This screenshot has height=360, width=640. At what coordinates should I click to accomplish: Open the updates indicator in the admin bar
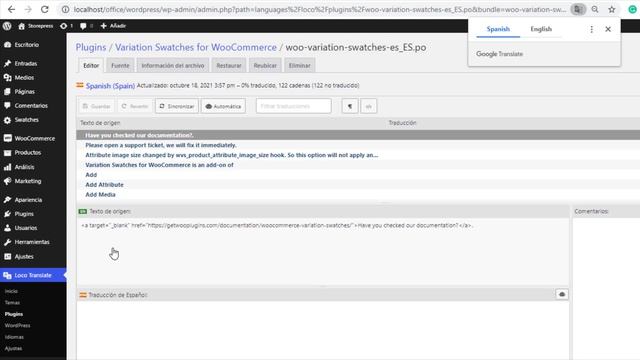click(67, 26)
